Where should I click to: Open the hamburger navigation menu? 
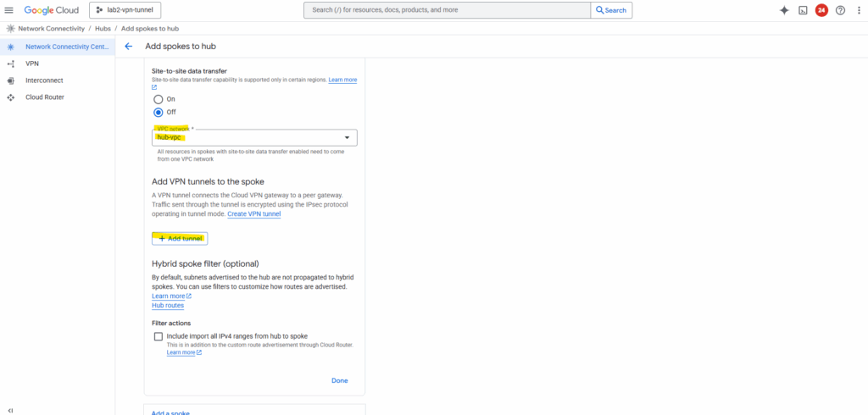(9, 10)
